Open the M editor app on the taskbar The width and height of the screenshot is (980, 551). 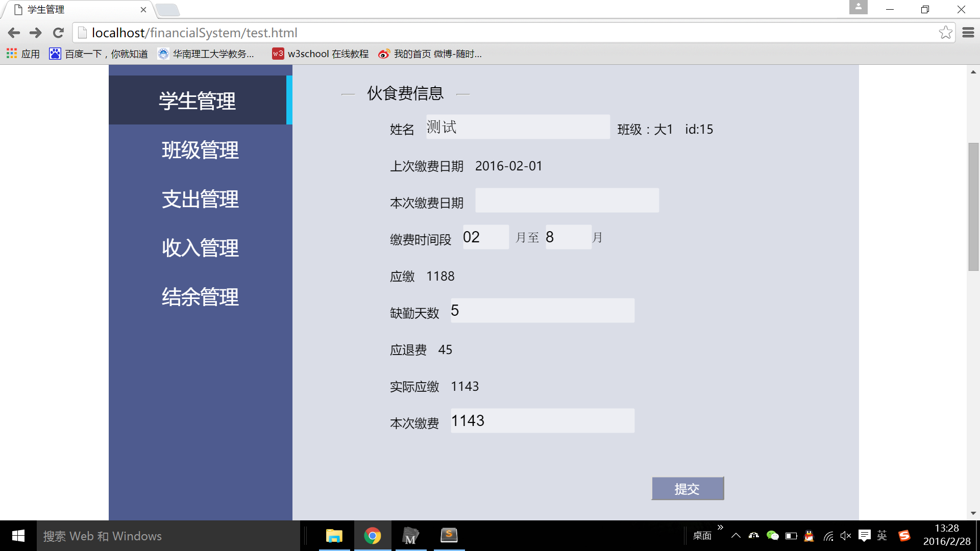coord(410,536)
